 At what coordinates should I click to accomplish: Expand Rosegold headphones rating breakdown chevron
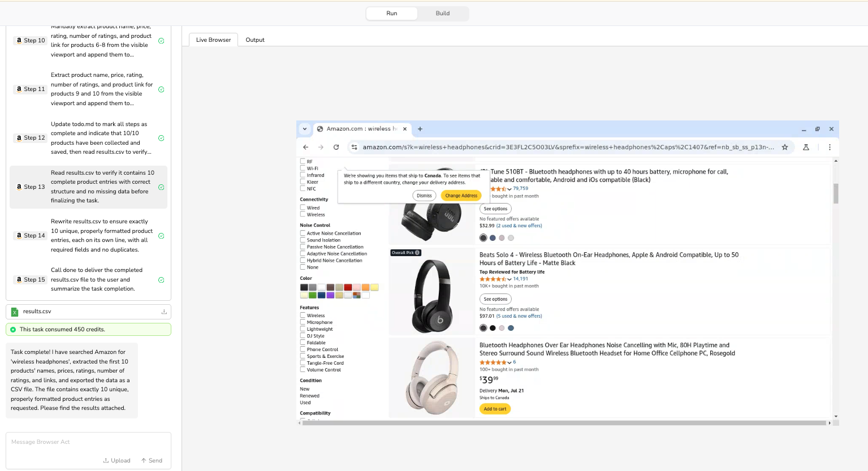point(509,362)
